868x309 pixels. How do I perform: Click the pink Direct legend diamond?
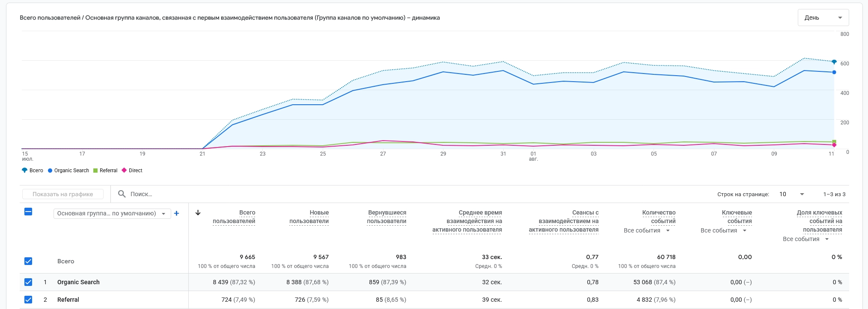[124, 170]
